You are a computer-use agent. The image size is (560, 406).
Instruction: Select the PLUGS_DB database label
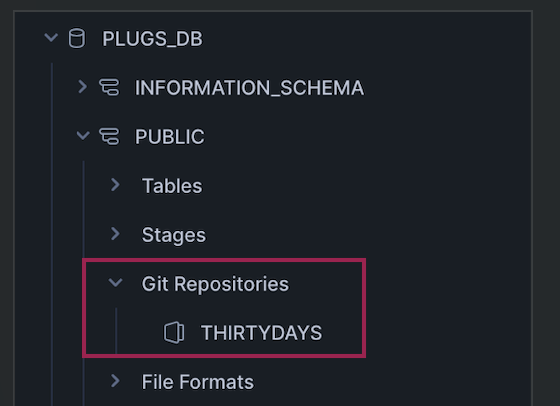(152, 39)
